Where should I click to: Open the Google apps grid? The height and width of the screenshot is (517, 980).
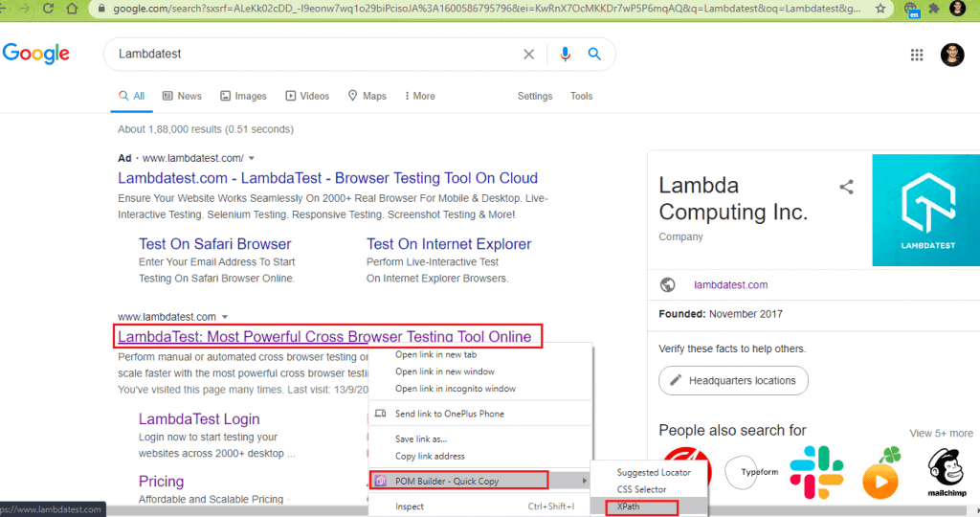(917, 55)
